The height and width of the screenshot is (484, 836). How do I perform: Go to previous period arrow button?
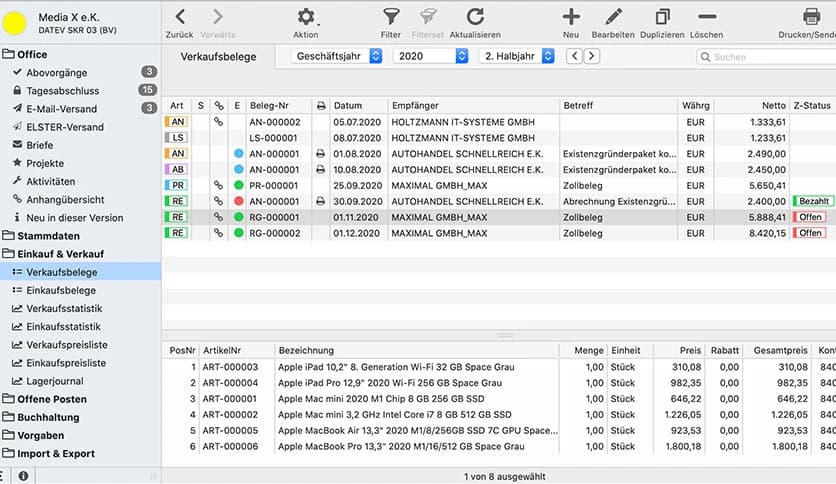click(x=574, y=56)
